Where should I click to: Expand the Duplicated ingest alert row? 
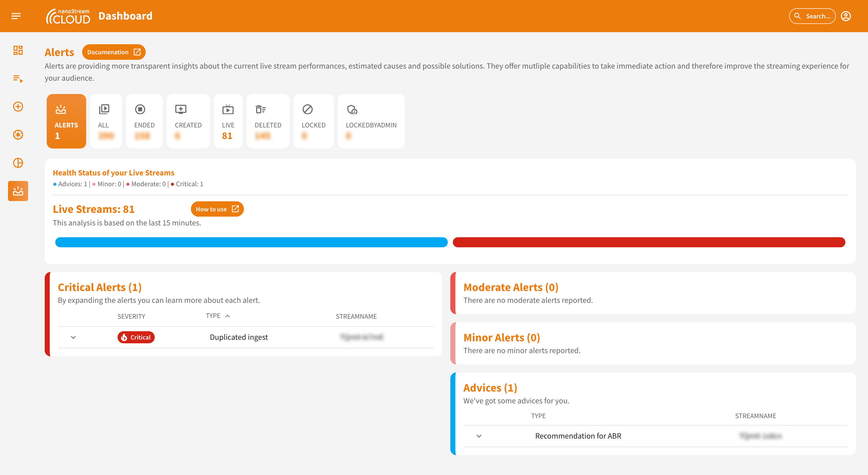(73, 337)
